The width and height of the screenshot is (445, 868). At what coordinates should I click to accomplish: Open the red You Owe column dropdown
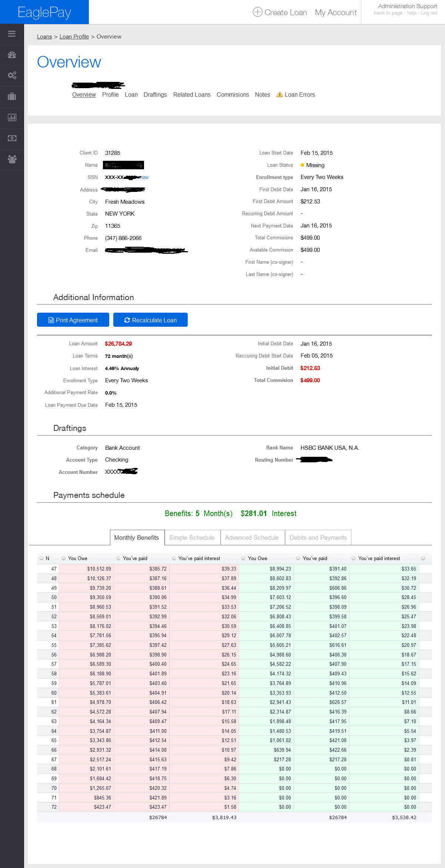[x=64, y=559]
